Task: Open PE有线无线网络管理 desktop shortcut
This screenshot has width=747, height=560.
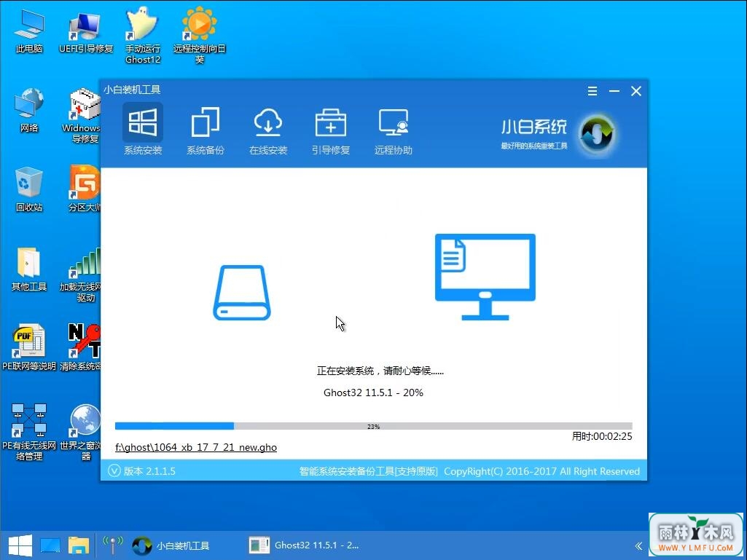Action: 29,433
